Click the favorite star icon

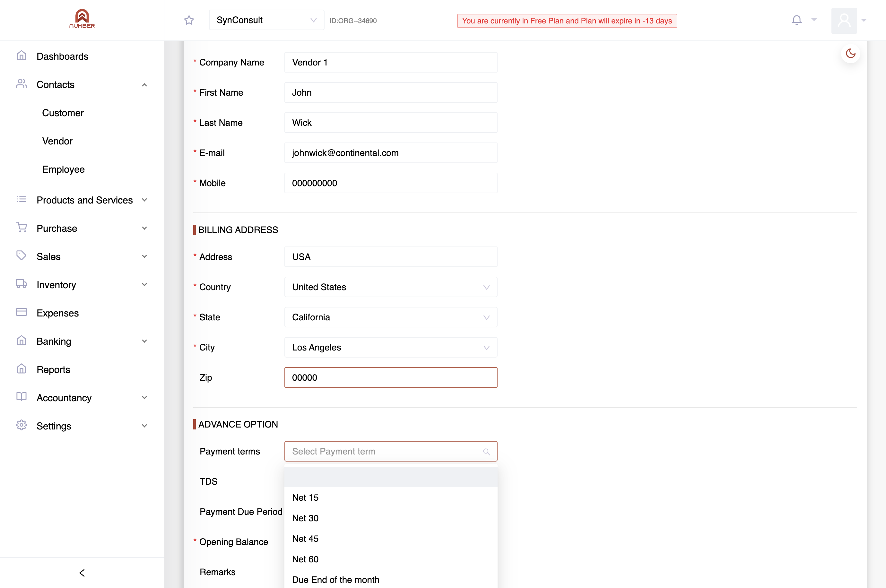click(x=189, y=20)
